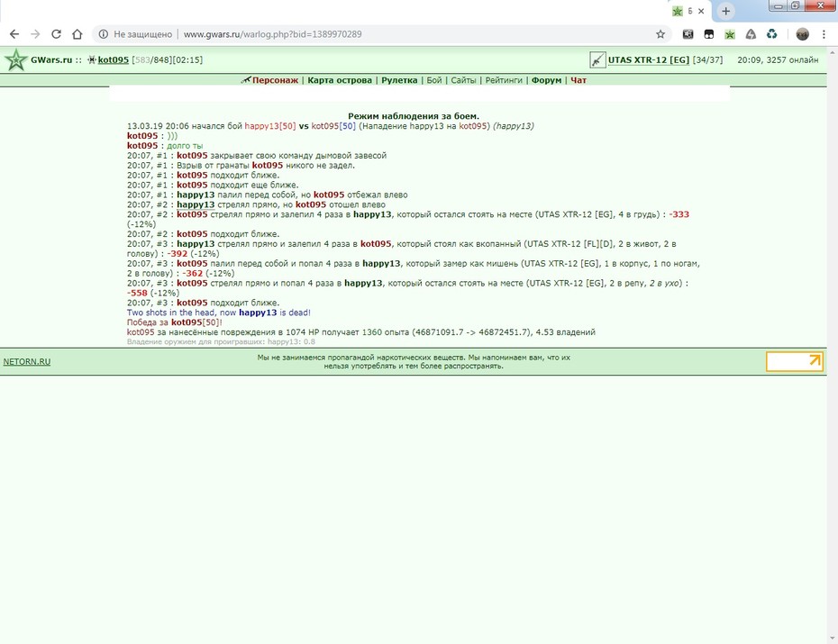Click the damage value -558
The height and width of the screenshot is (644, 838).
click(x=137, y=293)
